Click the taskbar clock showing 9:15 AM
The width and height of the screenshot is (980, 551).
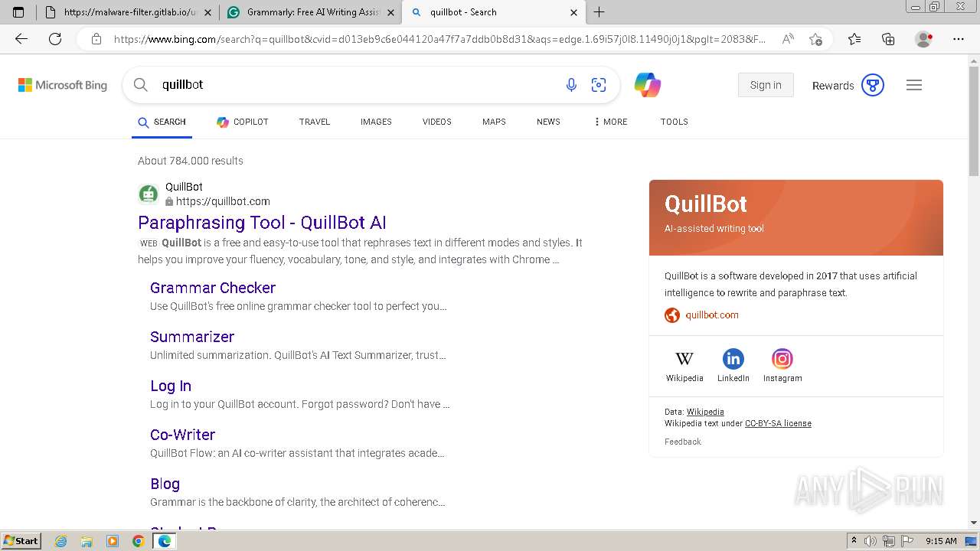[x=941, y=541]
